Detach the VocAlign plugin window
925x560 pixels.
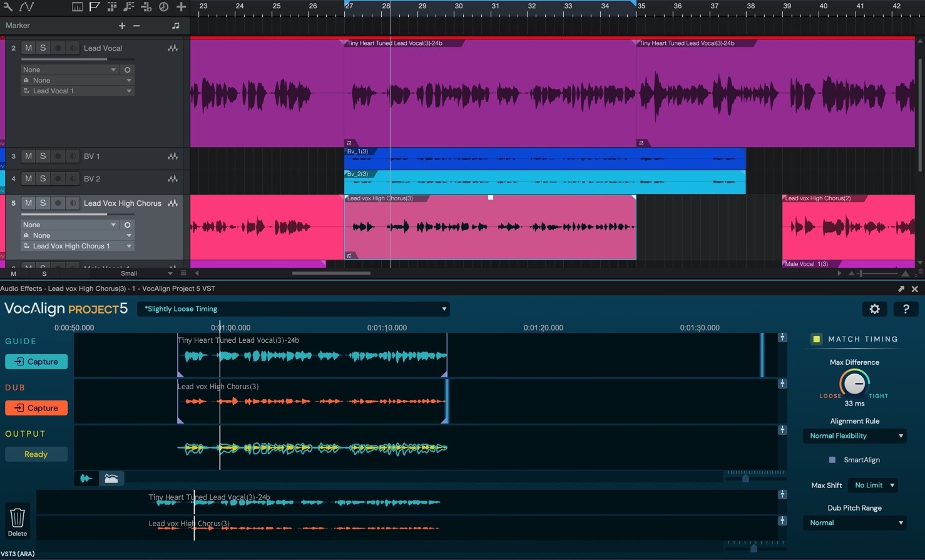click(901, 289)
